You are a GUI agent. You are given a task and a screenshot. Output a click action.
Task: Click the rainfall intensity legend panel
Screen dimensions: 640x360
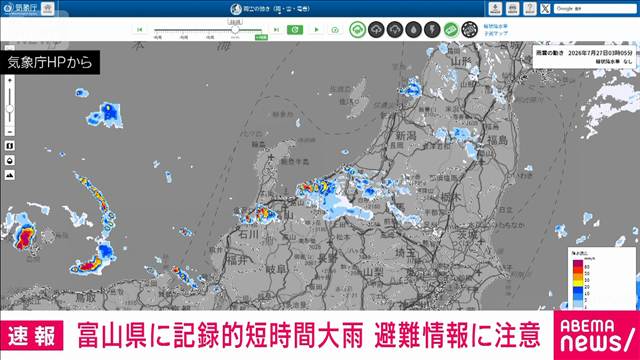coord(602,278)
